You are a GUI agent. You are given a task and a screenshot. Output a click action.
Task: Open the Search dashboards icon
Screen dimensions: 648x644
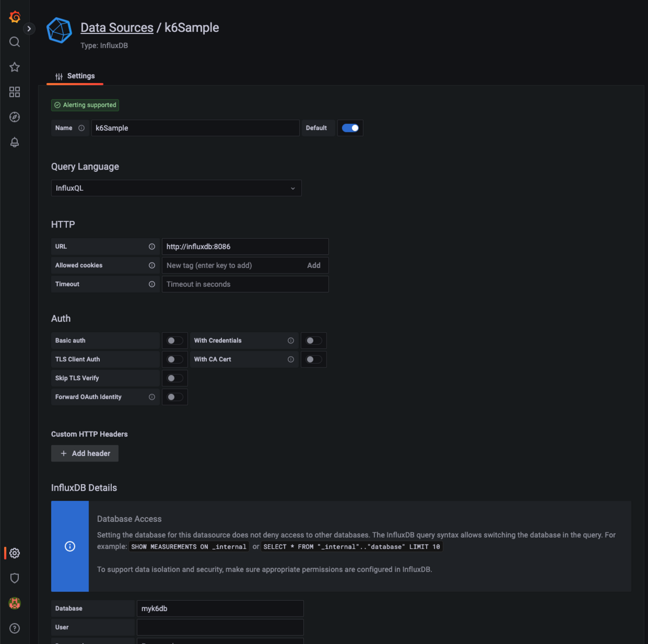(x=15, y=42)
